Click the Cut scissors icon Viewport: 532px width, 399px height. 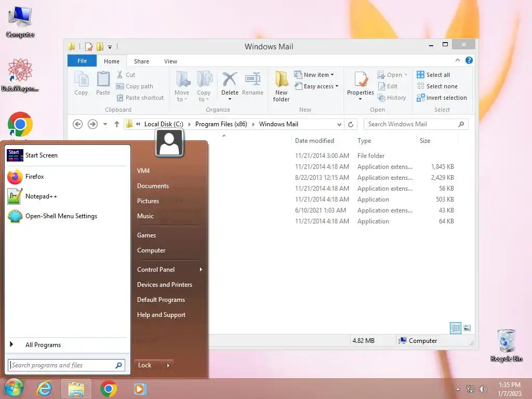[x=120, y=75]
